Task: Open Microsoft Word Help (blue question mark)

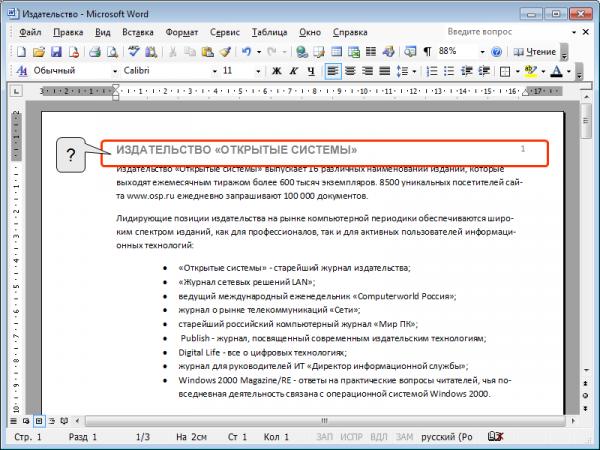Action: click(496, 52)
